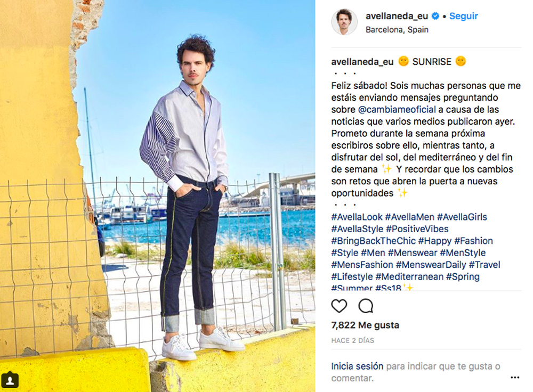Click the main post photo
Screen dimensions: 533x392
click(x=157, y=196)
